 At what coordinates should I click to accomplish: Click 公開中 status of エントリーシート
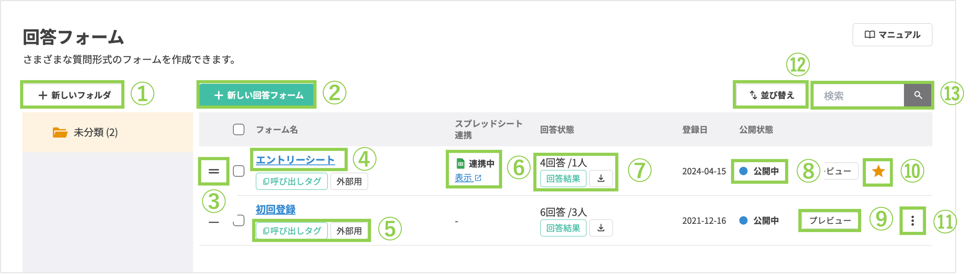(x=759, y=171)
